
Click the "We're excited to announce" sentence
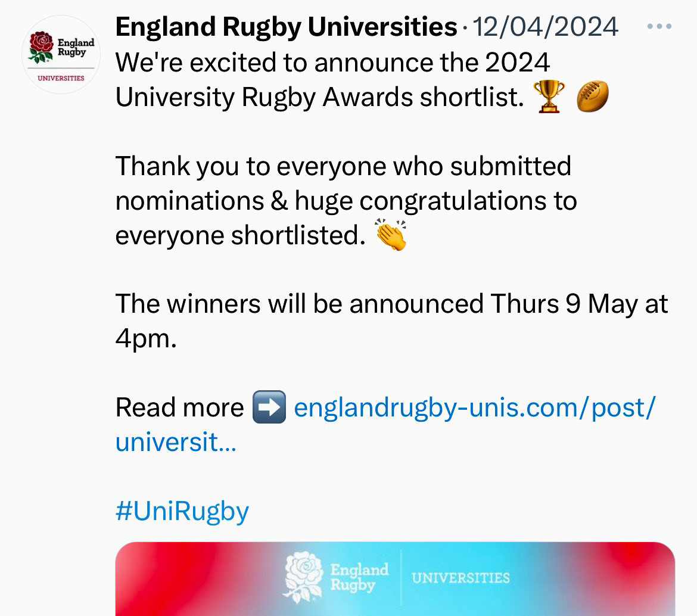(x=332, y=63)
